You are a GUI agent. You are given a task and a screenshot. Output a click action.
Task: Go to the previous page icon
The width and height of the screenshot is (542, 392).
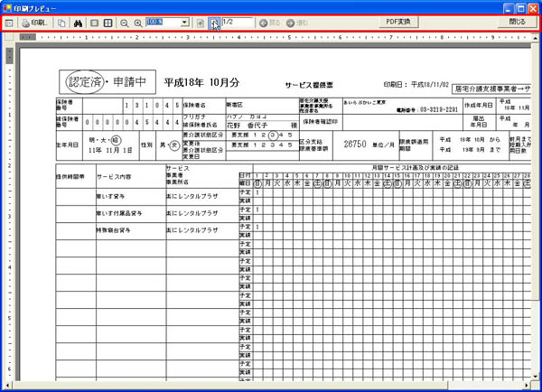pos(201,23)
